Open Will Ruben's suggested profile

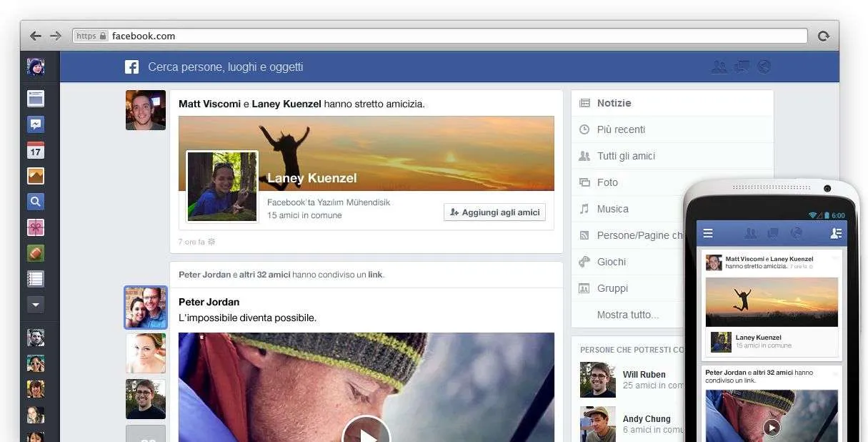[644, 374]
